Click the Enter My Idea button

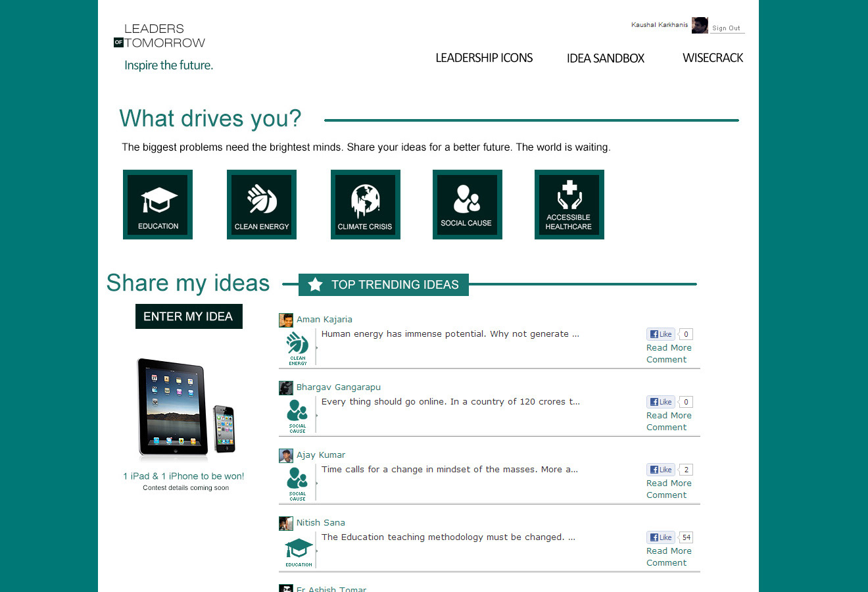189,316
